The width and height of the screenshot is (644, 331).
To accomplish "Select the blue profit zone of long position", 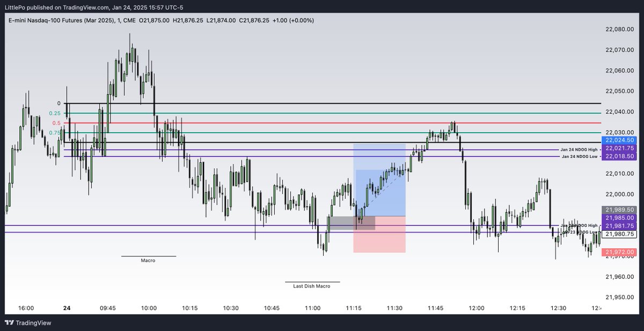I will coord(379,180).
